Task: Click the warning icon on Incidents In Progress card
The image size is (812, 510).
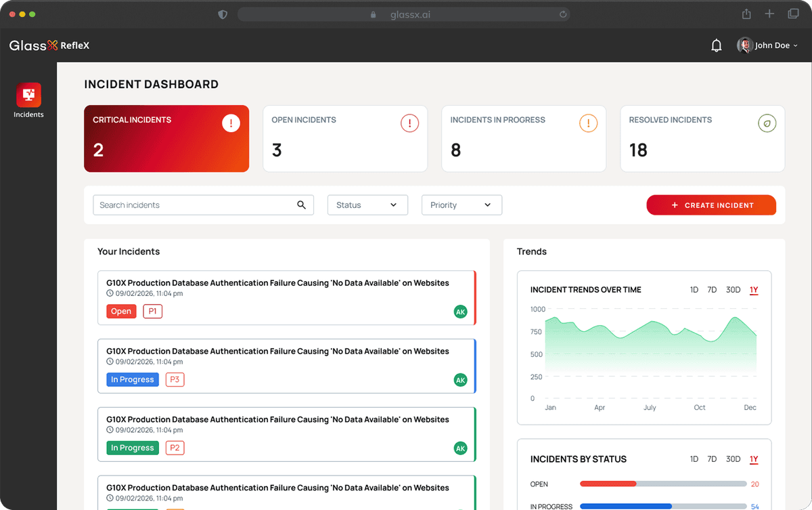Action: pyautogui.click(x=588, y=123)
